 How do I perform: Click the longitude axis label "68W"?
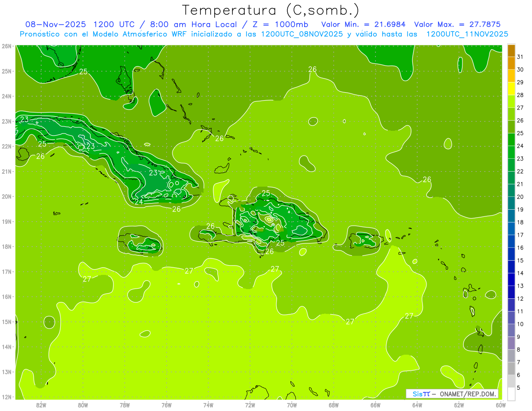click(334, 405)
